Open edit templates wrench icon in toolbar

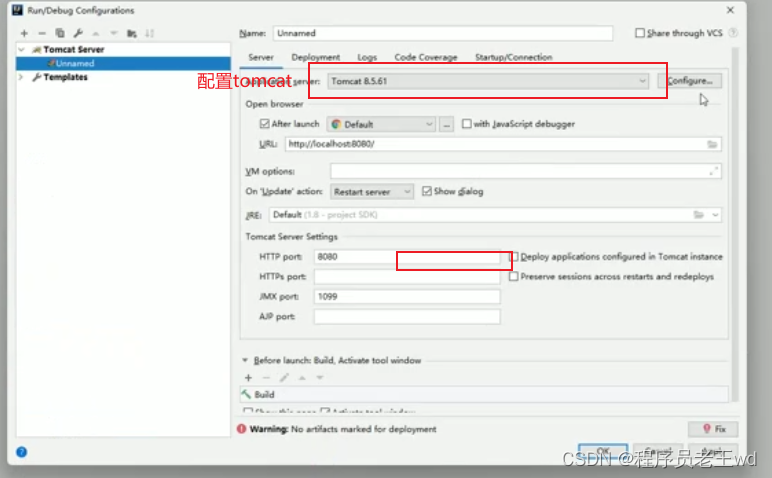pos(78,33)
